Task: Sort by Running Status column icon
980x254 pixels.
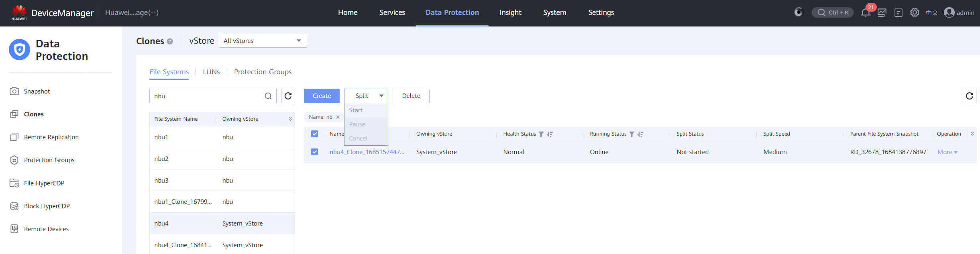Action: tap(640, 134)
